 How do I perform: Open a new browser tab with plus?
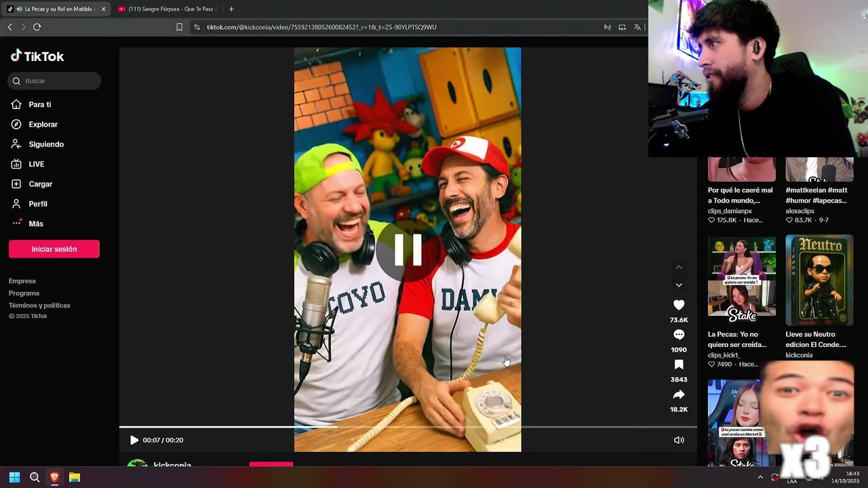click(x=231, y=9)
